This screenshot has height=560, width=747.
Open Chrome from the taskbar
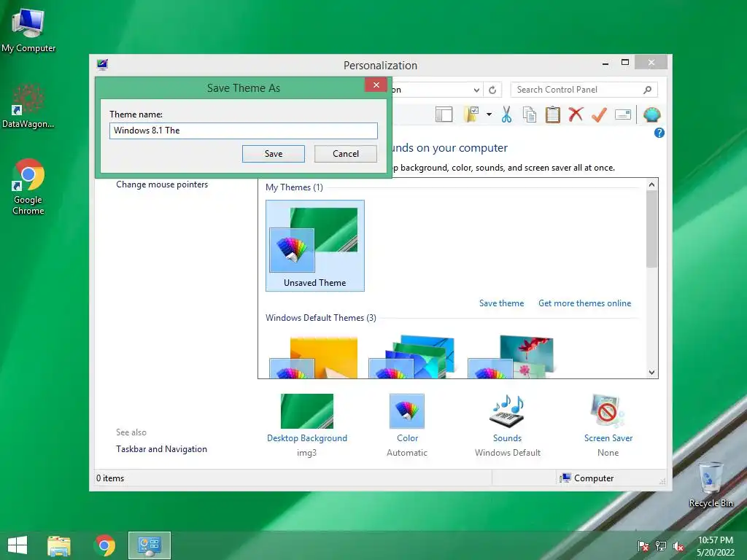[x=105, y=545]
